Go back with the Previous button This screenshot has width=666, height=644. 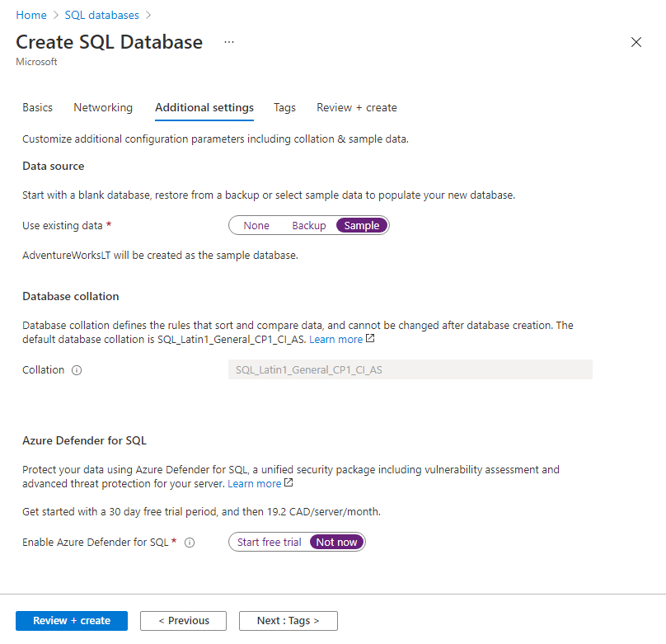[183, 620]
